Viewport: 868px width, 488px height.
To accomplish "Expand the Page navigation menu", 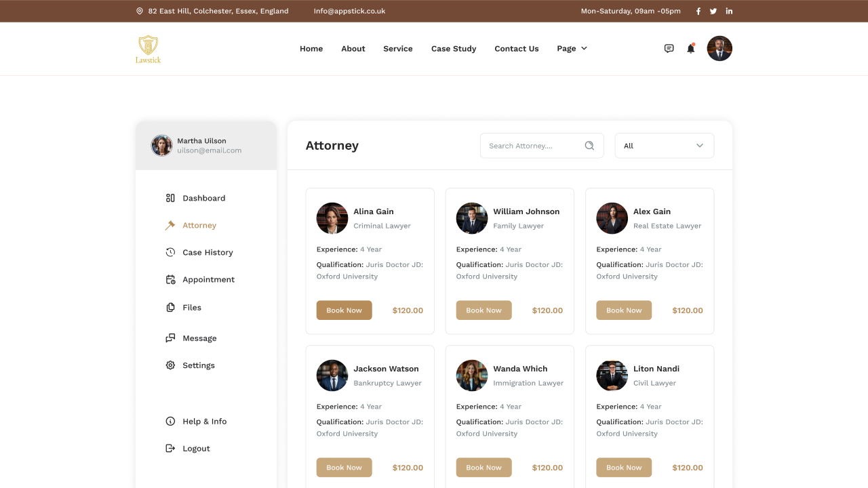I will (x=572, y=48).
